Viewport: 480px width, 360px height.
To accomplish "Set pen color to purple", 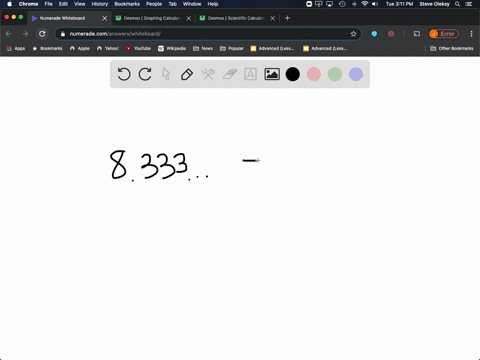I will [356, 74].
